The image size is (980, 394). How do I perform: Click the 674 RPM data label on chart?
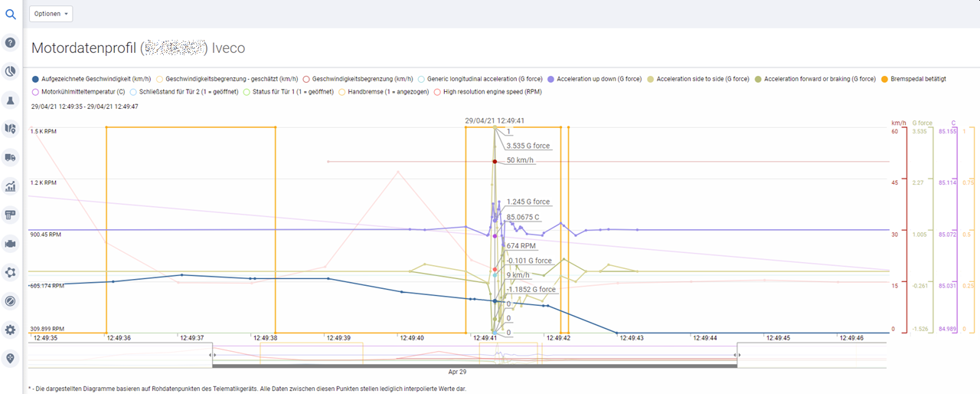point(521,246)
